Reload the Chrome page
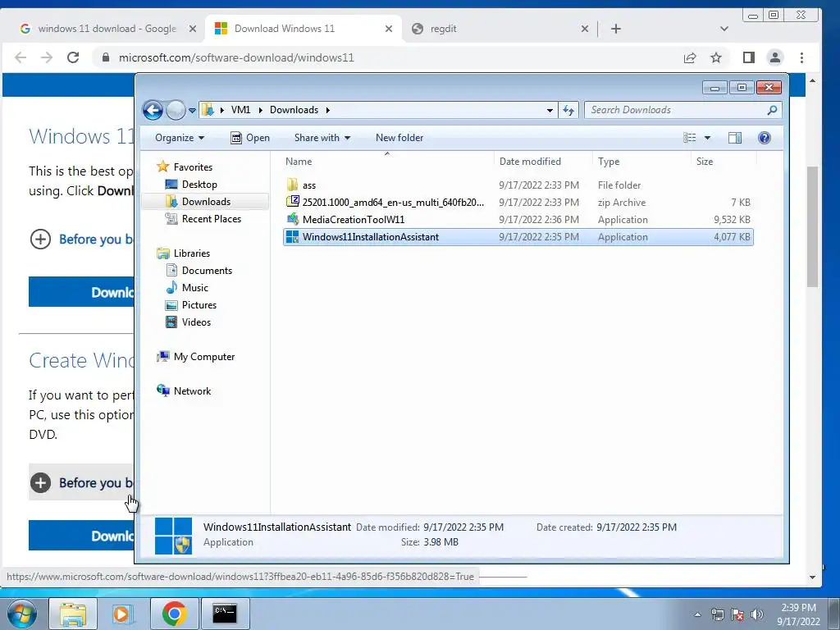Screen dimensions: 840x630 (x=73, y=58)
